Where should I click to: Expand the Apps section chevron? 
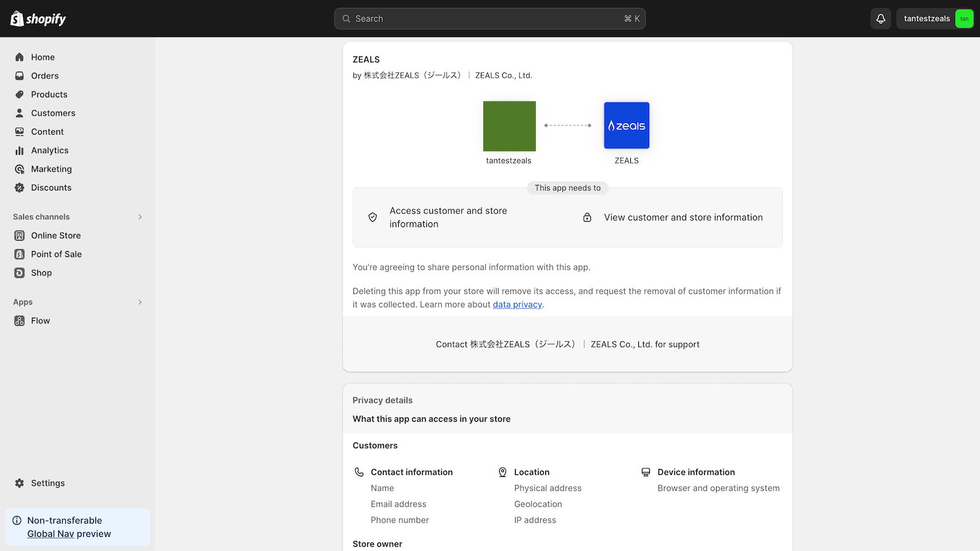(x=140, y=302)
